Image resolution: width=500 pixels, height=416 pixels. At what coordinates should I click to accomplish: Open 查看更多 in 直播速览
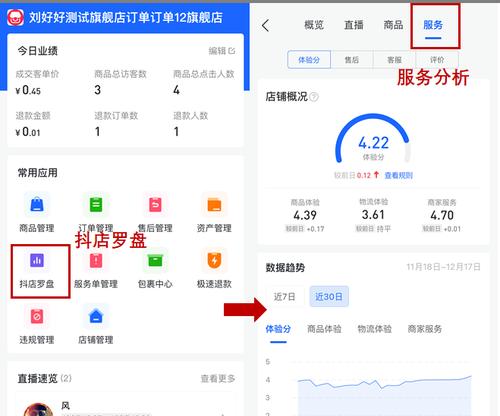[x=218, y=379]
